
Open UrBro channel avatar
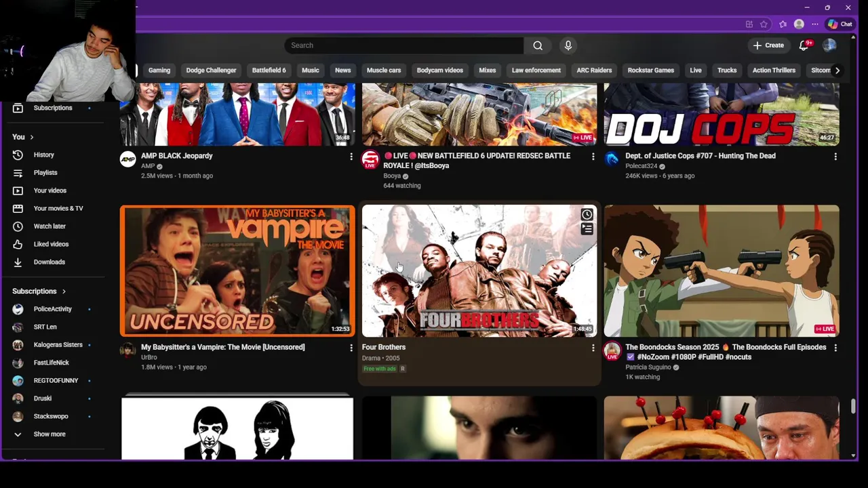(x=127, y=350)
